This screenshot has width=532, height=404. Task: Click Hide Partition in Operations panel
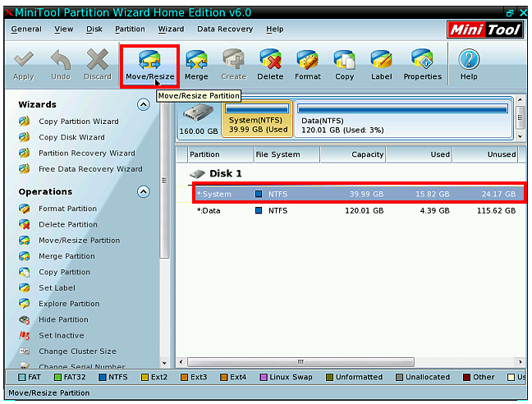click(53, 319)
